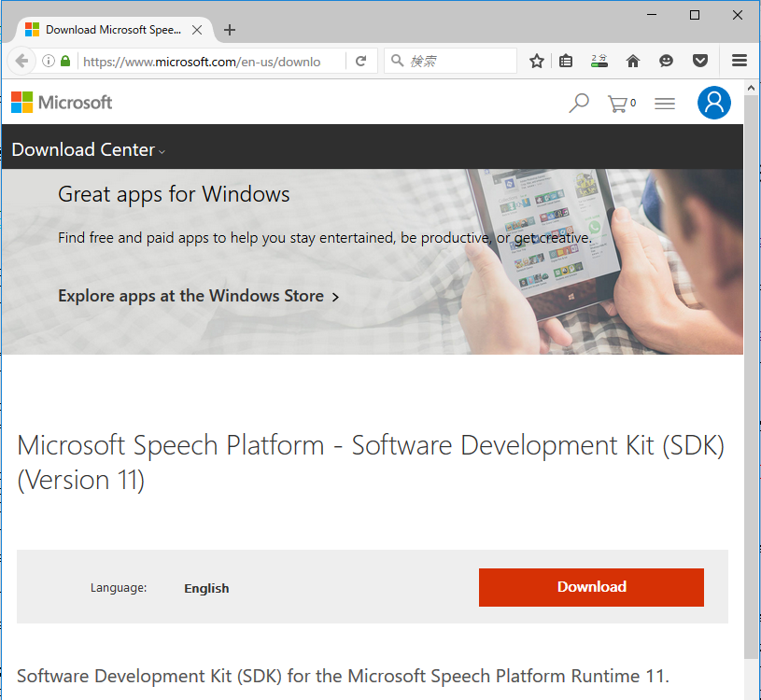Image resolution: width=761 pixels, height=700 pixels.
Task: Click the green padlock security icon
Action: [65, 62]
